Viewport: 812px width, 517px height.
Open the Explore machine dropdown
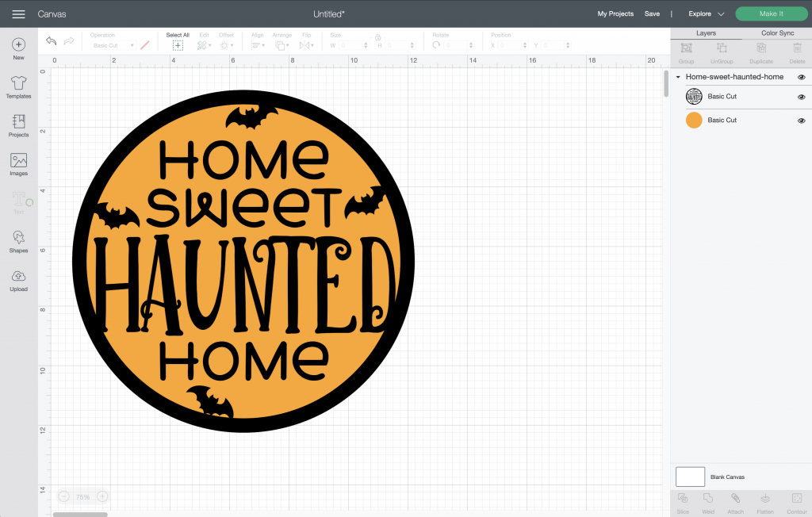pos(706,14)
